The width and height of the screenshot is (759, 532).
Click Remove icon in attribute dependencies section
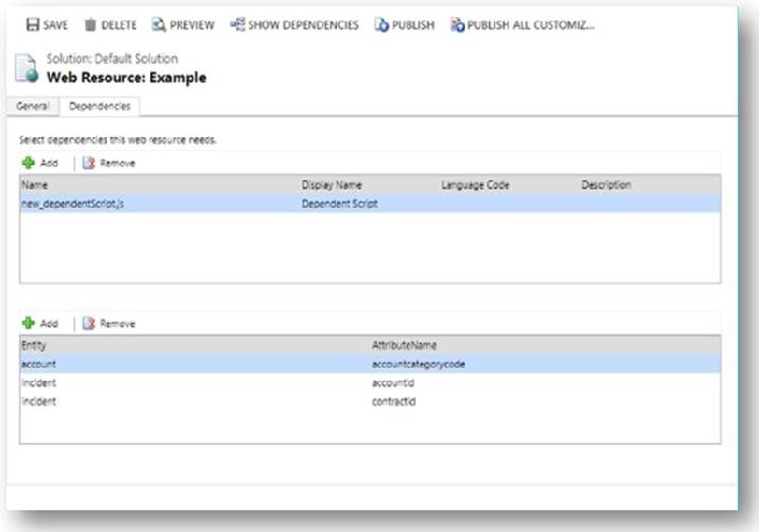[x=89, y=324]
